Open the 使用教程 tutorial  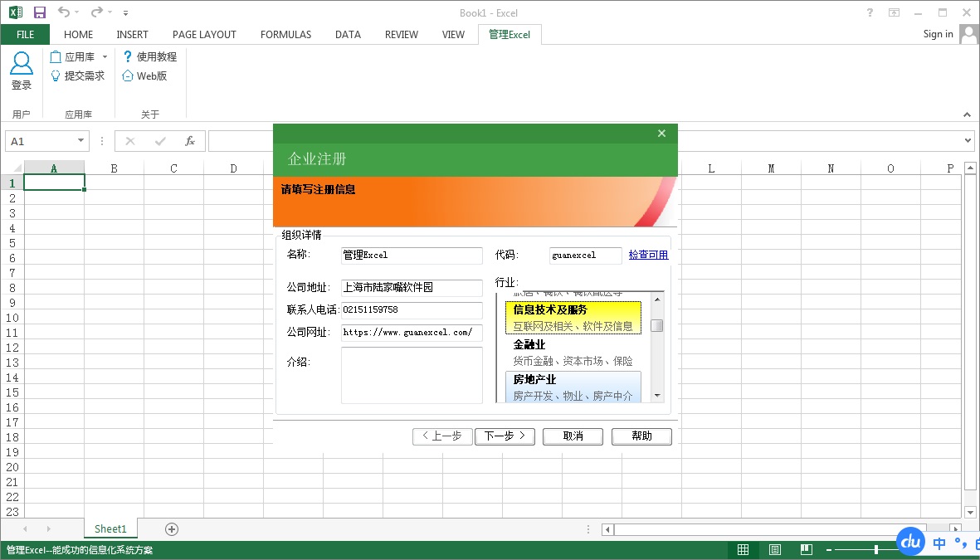coord(150,57)
